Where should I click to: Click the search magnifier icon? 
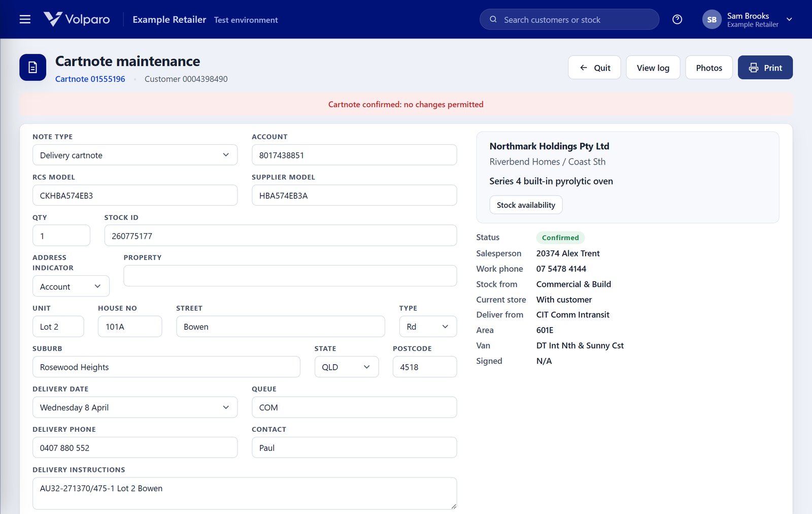tap(493, 19)
